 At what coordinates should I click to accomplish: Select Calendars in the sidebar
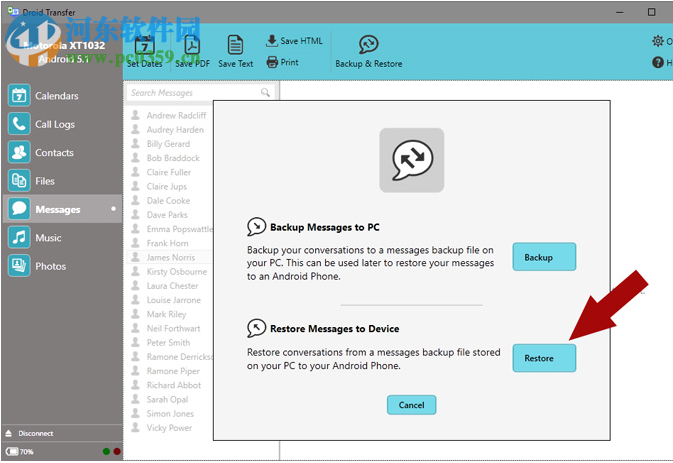(x=57, y=96)
